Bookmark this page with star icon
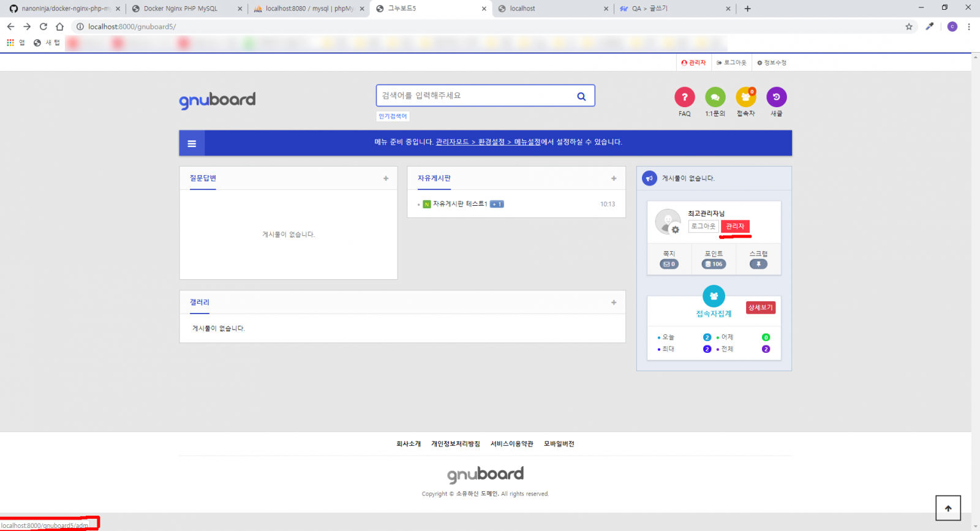The width and height of the screenshot is (980, 531). coord(909,26)
